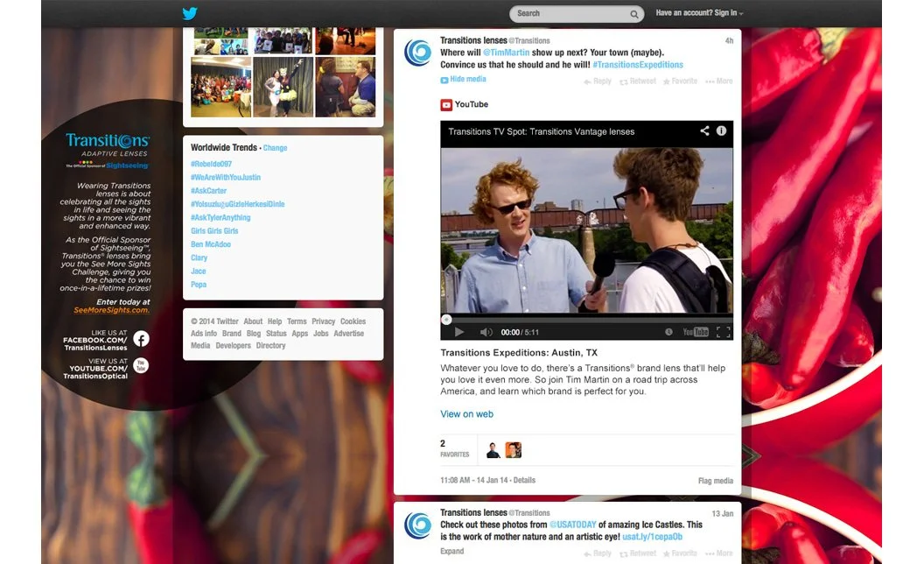This screenshot has width=924, height=564.
Task: Open the #TransitionsExpeditions hashtag
Action: pyautogui.click(x=638, y=65)
